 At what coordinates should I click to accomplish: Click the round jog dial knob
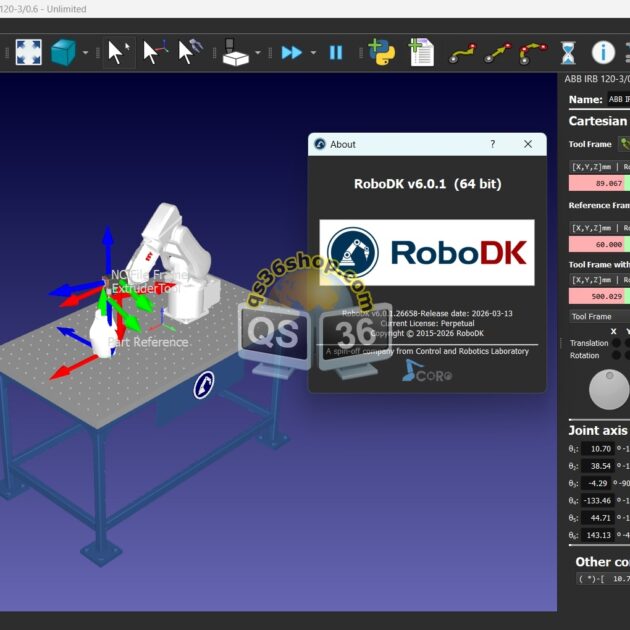609,390
